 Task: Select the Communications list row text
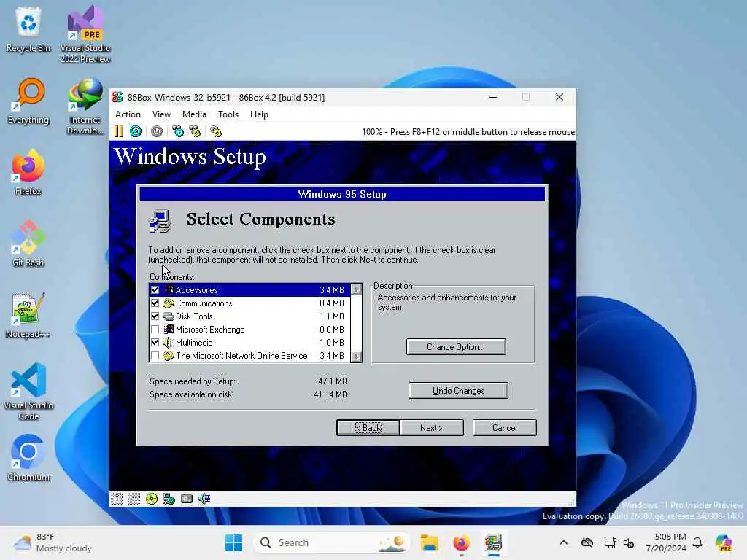coord(204,303)
